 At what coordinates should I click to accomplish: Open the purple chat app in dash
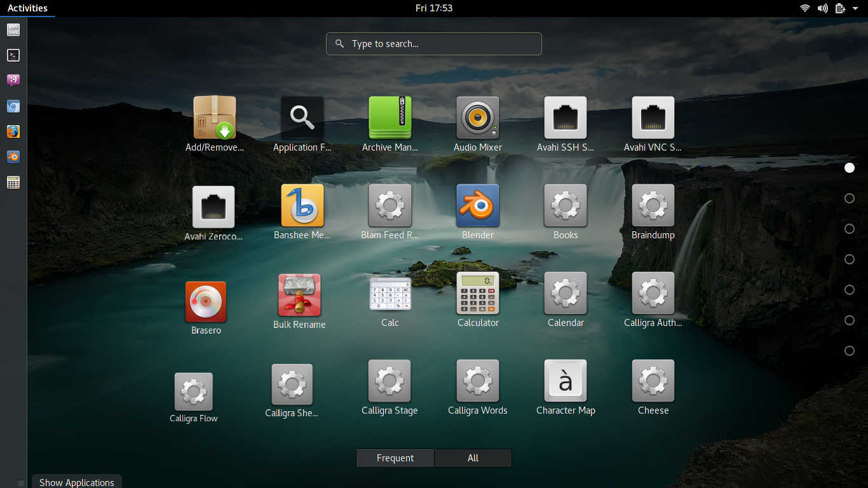point(13,81)
